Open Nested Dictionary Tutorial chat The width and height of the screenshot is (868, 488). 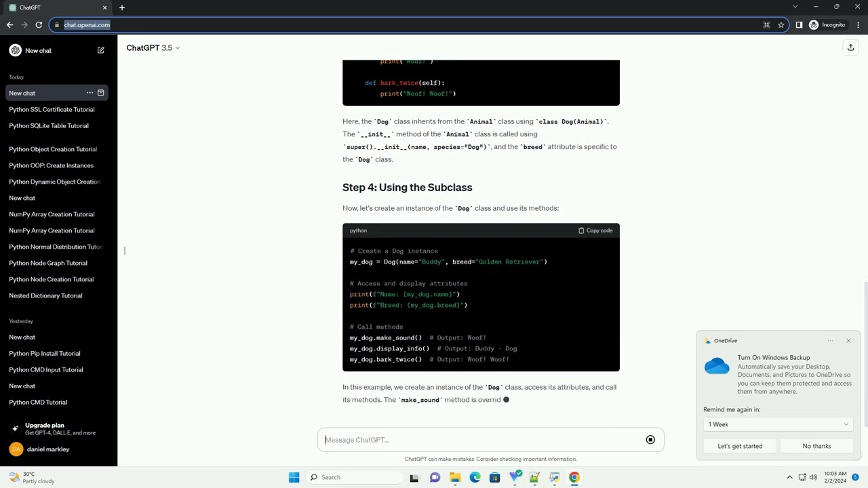coord(45,296)
